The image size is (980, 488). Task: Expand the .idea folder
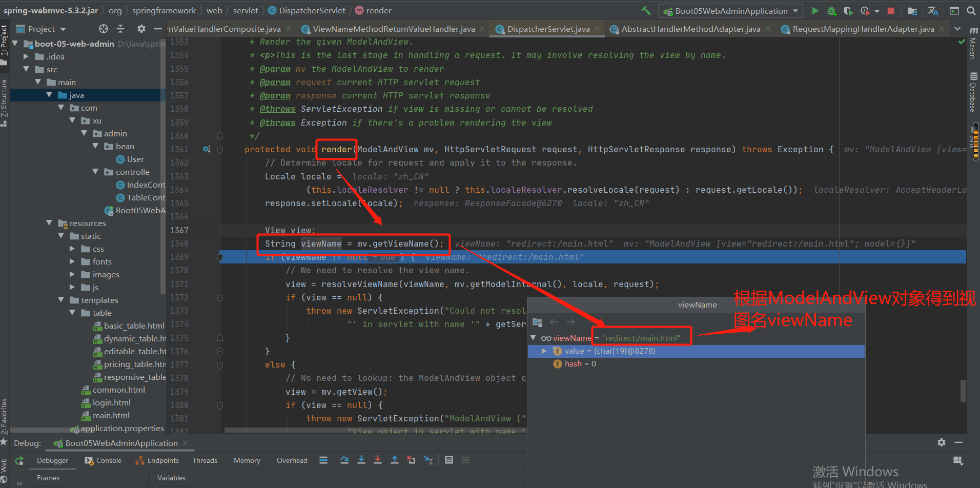point(26,56)
